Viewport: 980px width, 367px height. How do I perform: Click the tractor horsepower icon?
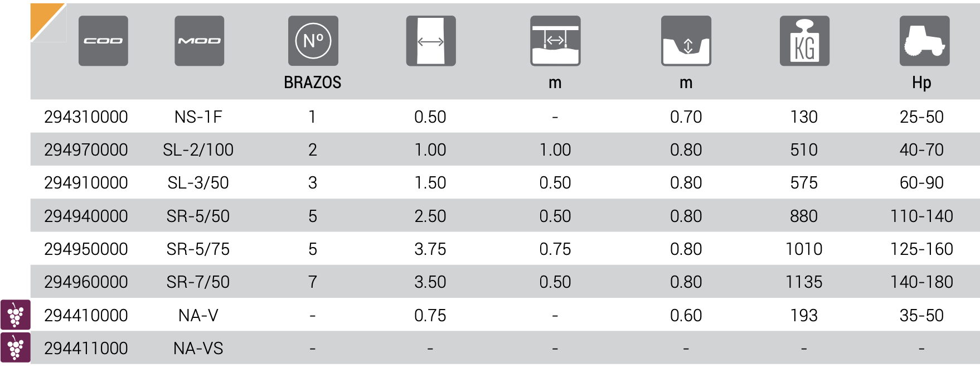[x=924, y=41]
